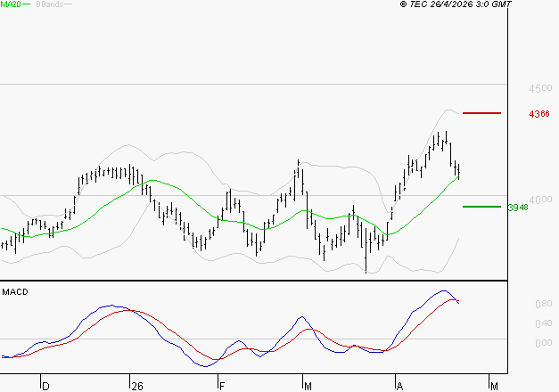This screenshot has width=559, height=392.
Task: Click the 4500 price axis label
Action: coord(540,88)
